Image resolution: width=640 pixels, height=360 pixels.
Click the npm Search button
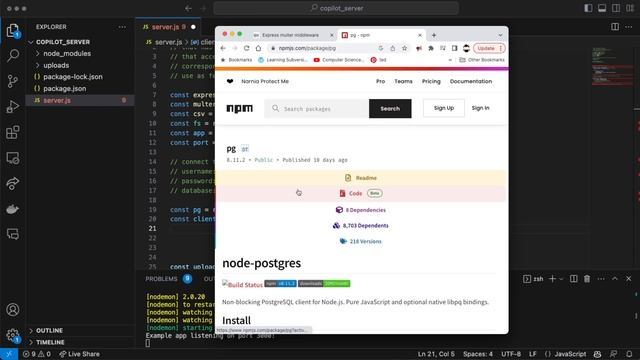(x=390, y=109)
